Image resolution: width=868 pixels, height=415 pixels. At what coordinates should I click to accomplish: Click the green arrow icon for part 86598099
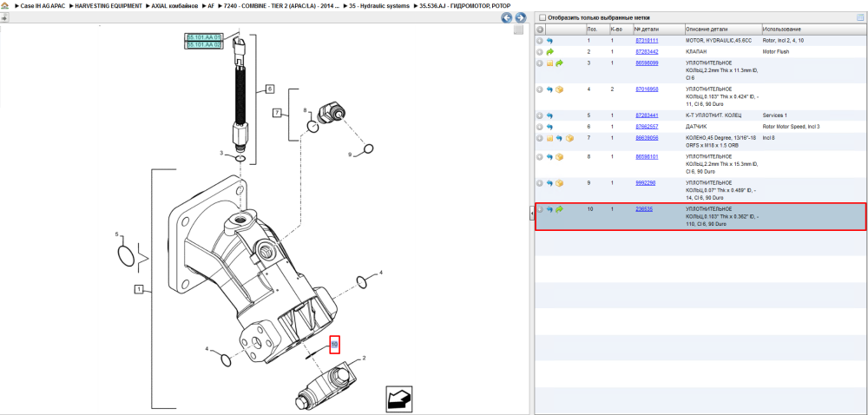pos(559,63)
